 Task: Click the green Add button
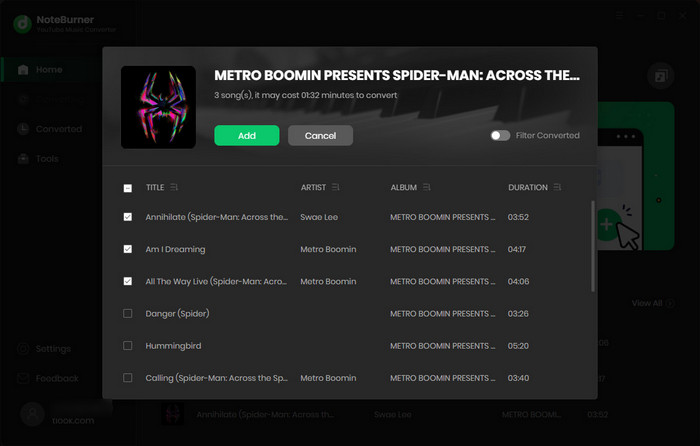point(247,135)
